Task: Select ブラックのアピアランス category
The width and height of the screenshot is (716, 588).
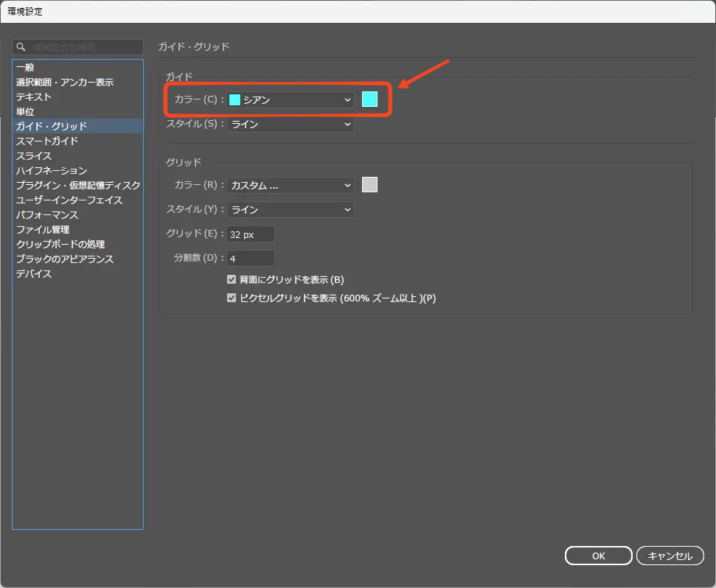Action: click(65, 259)
